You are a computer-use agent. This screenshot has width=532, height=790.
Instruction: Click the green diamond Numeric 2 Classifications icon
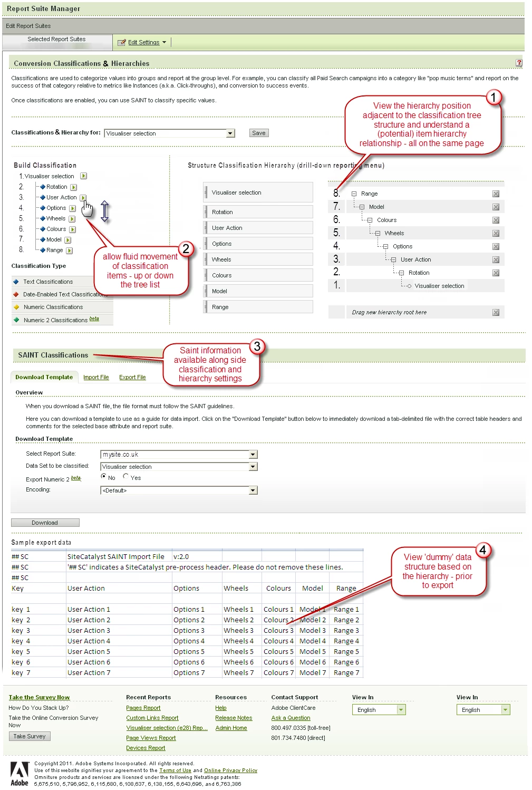[16, 320]
